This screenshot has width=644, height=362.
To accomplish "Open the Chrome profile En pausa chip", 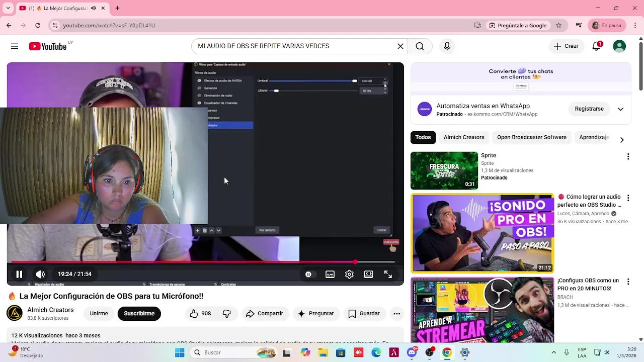I will (607, 25).
